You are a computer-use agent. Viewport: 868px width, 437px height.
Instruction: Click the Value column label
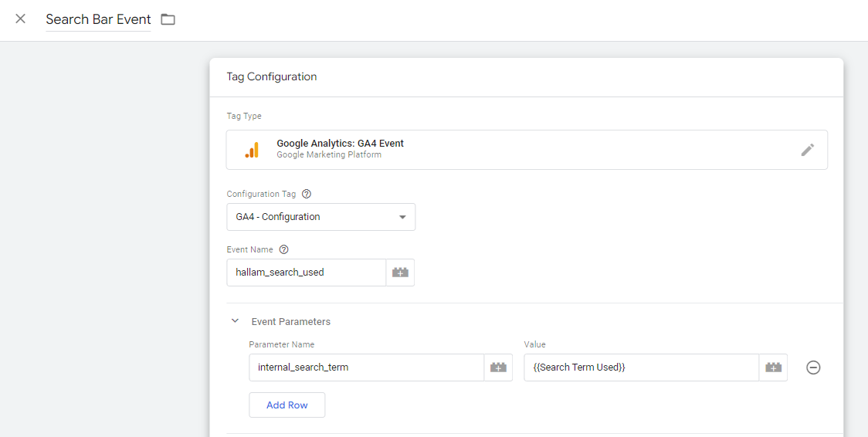[x=534, y=344]
